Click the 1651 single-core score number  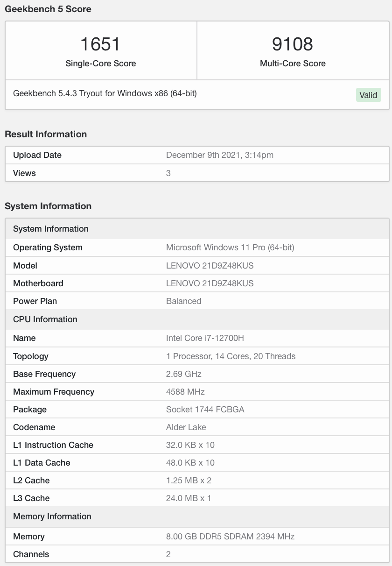click(100, 44)
